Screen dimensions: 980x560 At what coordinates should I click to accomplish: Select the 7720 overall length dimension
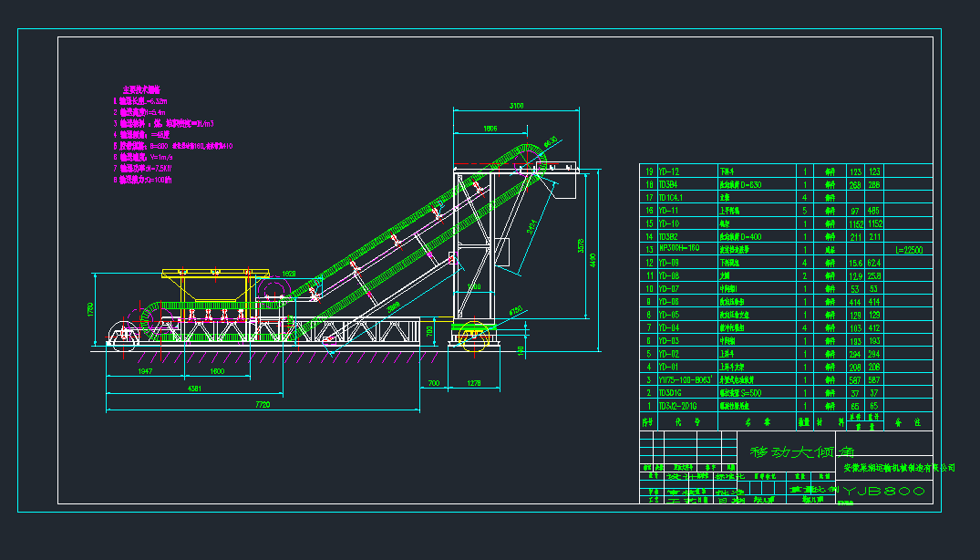click(x=262, y=404)
